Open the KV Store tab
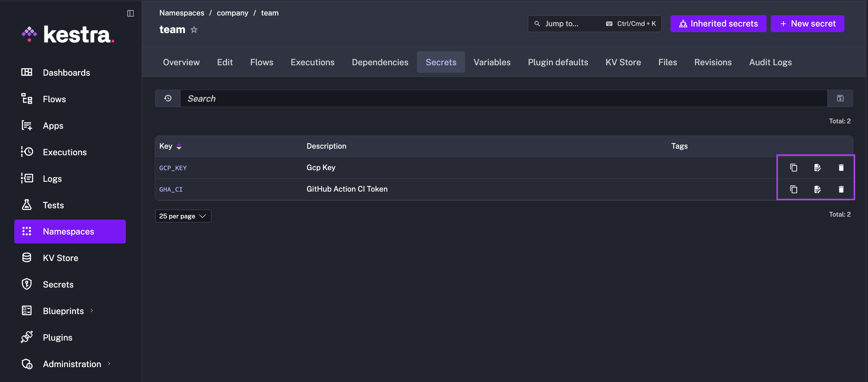The image size is (868, 382). pos(623,62)
